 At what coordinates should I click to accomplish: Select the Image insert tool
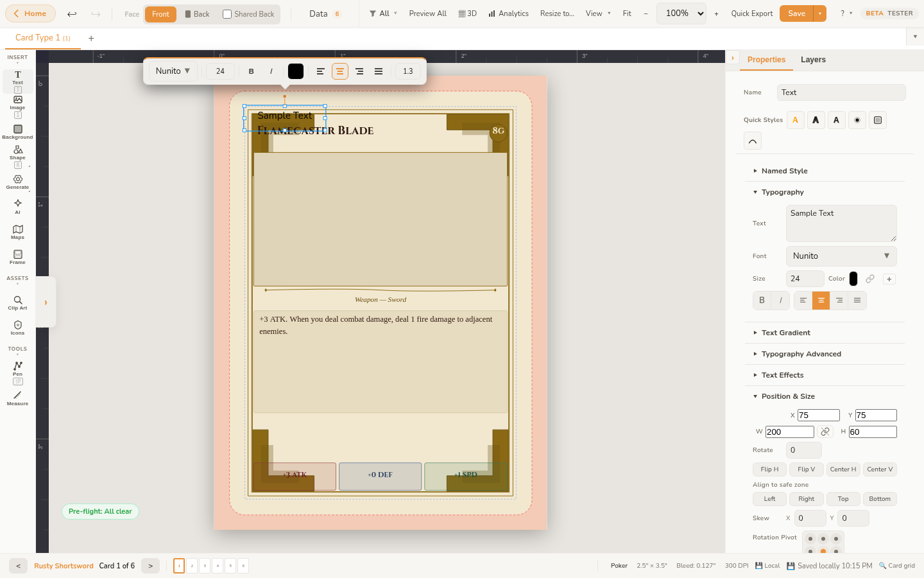pyautogui.click(x=17, y=103)
